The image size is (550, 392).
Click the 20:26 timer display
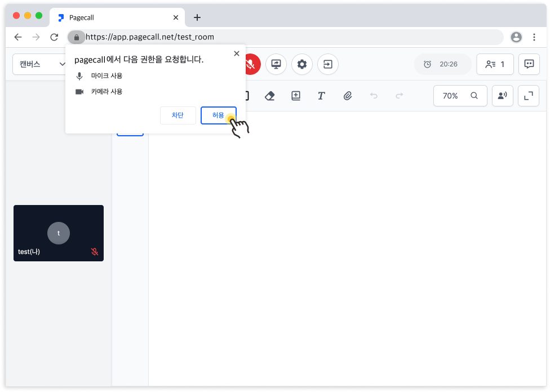[x=443, y=64]
